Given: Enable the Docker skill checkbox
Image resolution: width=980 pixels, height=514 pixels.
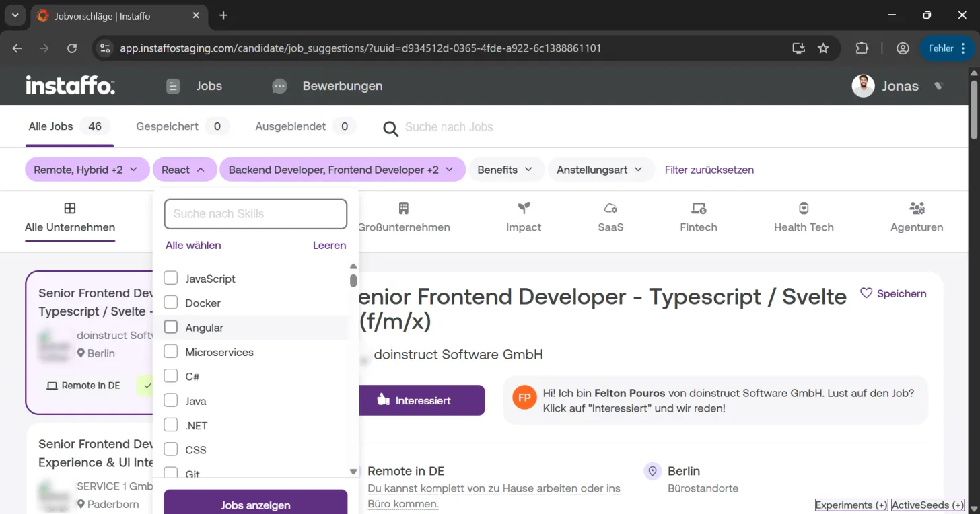Looking at the screenshot, I should coord(171,303).
